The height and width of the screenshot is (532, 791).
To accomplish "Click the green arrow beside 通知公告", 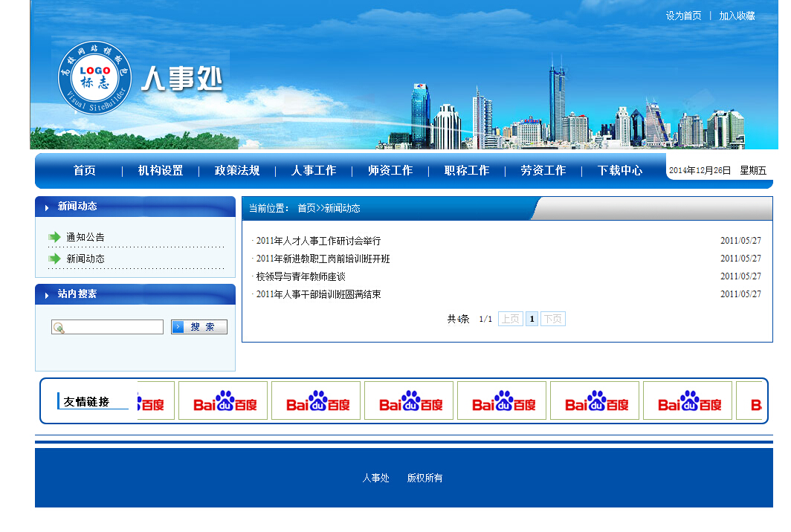I will pos(54,237).
